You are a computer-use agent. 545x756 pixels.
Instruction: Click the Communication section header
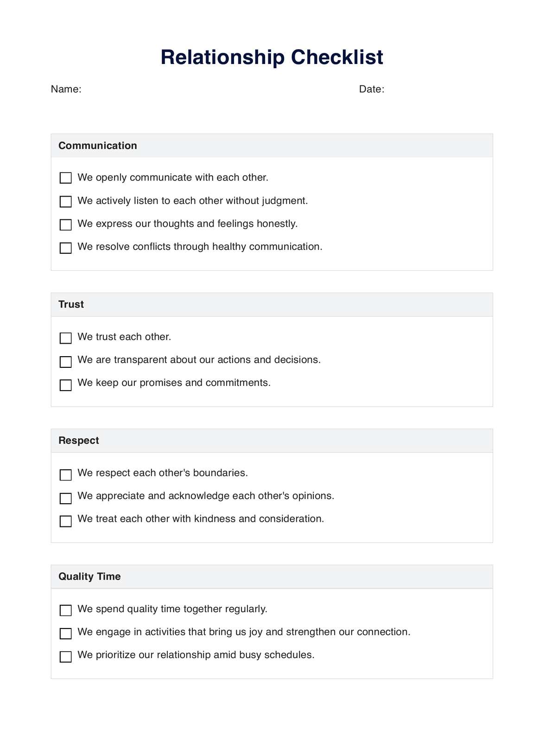pos(98,146)
